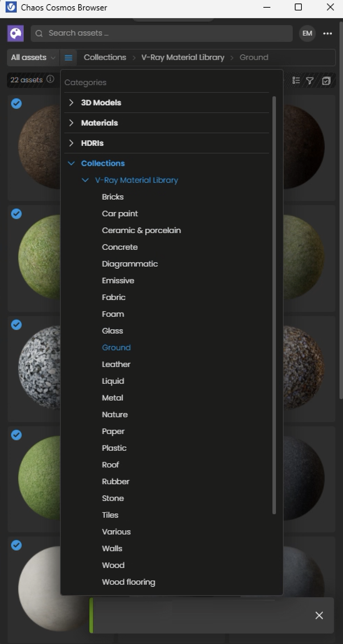The image size is (343, 644).
Task: Click the Chaos Cosmos Browser app logo
Action: click(x=11, y=7)
